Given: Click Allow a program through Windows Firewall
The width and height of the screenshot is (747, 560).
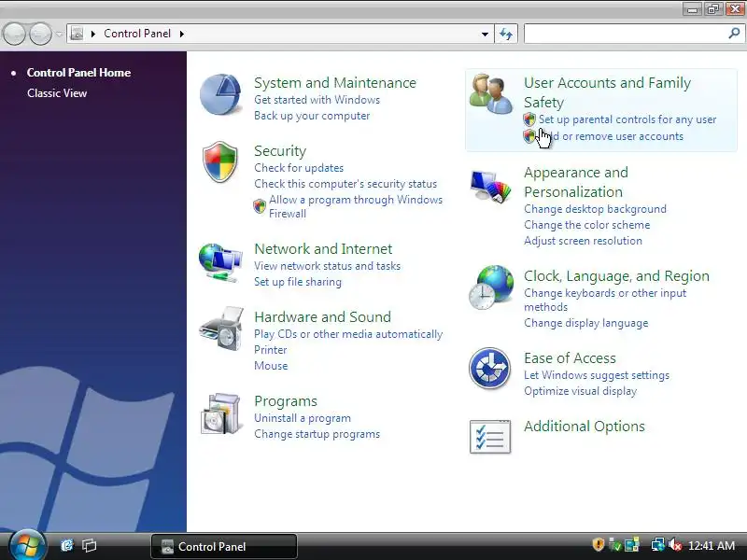Looking at the screenshot, I should click(356, 206).
